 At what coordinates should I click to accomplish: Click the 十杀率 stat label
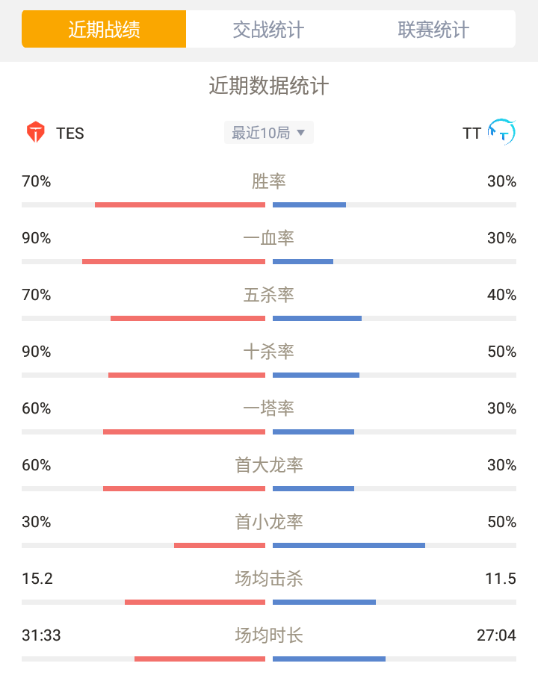pyautogui.click(x=269, y=351)
